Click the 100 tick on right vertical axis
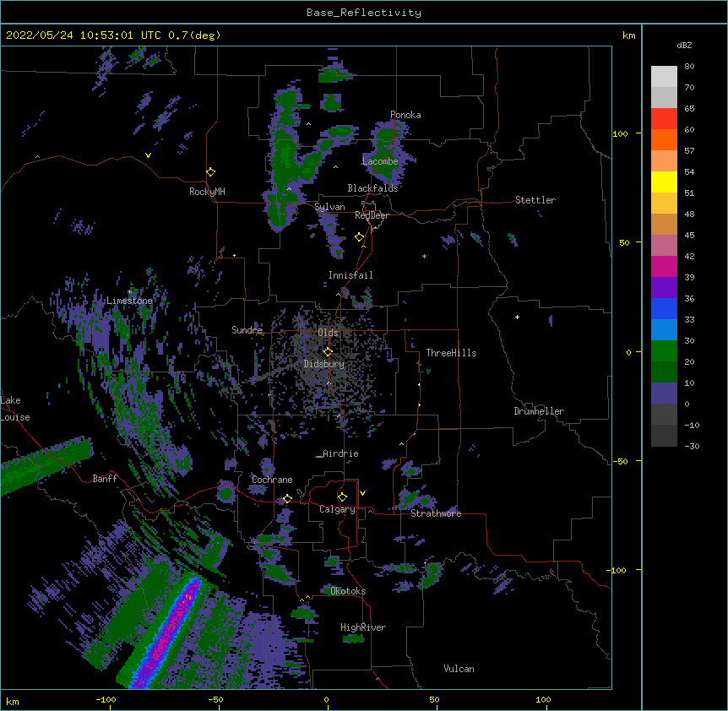 620,133
